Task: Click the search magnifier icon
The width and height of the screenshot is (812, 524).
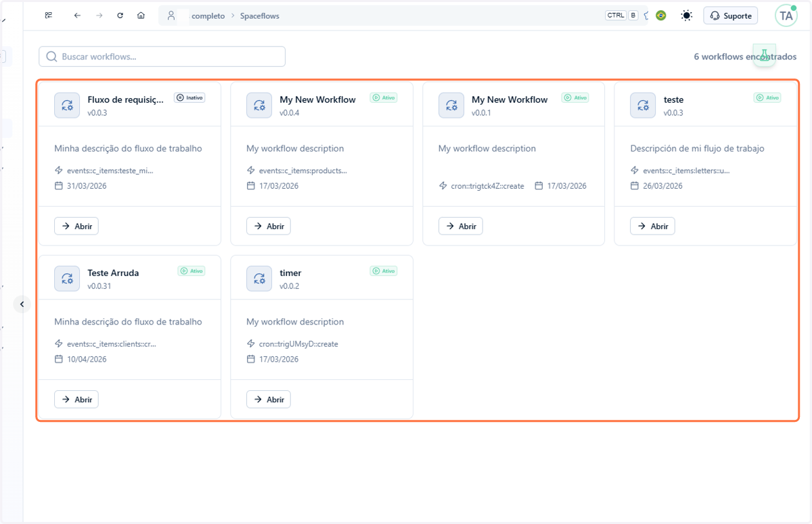Action: click(x=51, y=57)
